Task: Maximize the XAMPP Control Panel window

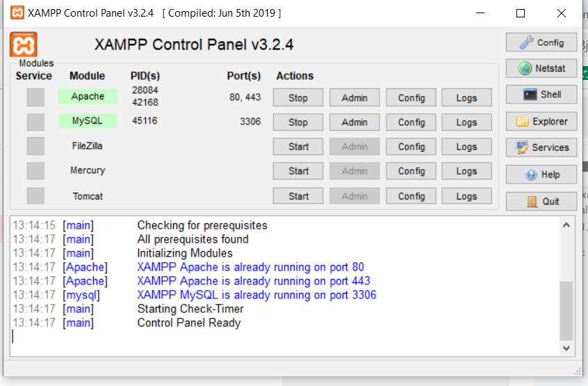Action: point(521,13)
